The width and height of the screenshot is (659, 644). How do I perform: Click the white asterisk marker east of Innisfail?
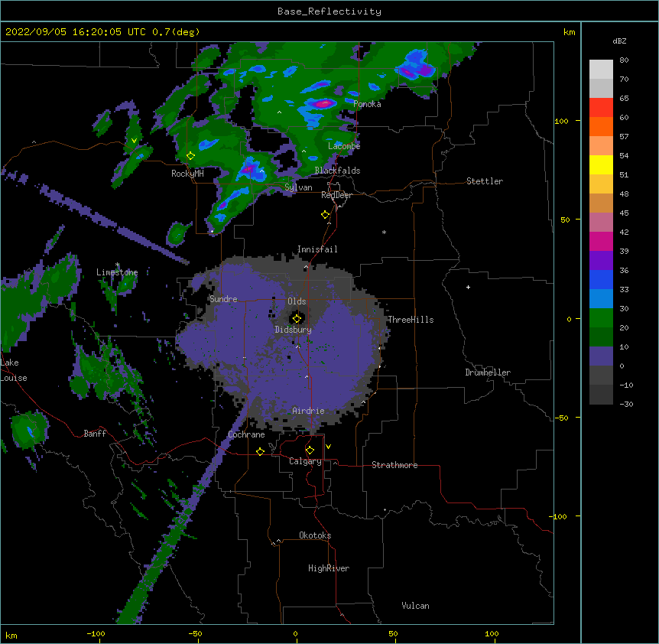pos(384,233)
